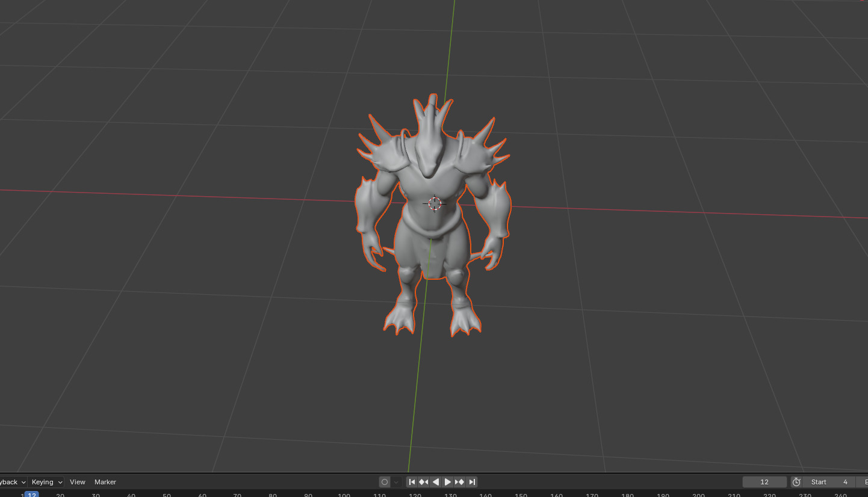Click the playhead marker at frame 12
The image size is (868, 497).
[x=32, y=495]
